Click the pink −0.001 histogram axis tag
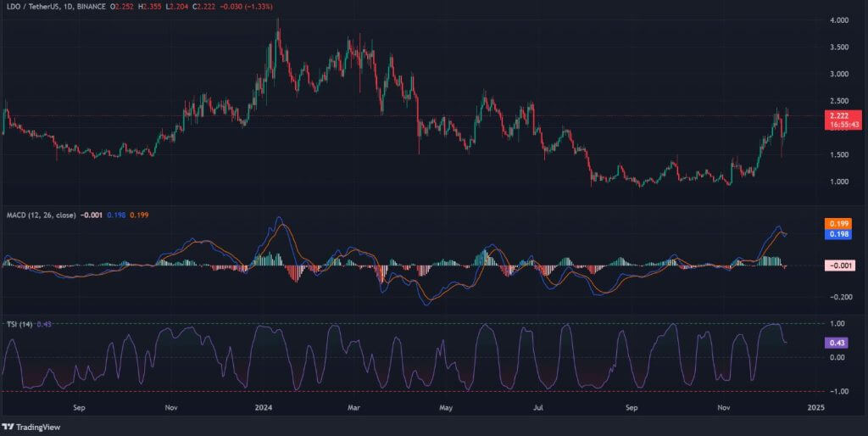 tap(838, 266)
